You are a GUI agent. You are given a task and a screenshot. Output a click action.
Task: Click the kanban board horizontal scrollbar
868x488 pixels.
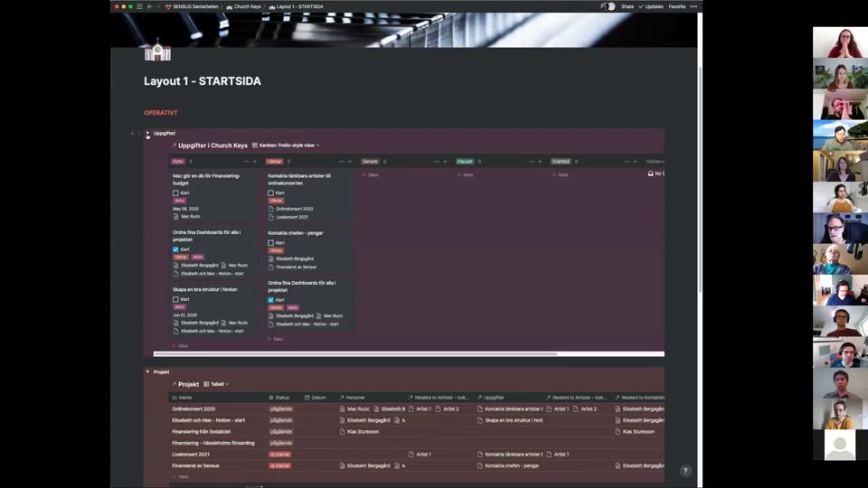(355, 353)
